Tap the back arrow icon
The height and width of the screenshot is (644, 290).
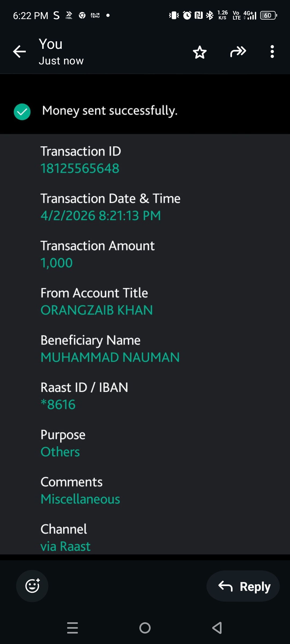pyautogui.click(x=20, y=52)
